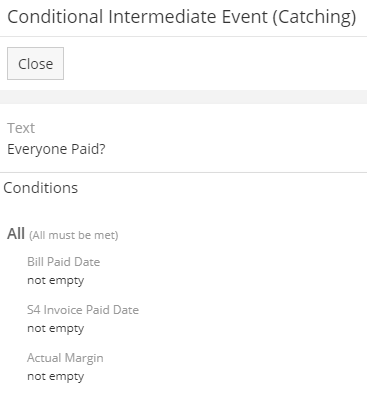This screenshot has height=393, width=367.
Task: Click the word Catching in the title
Action: pos(314,17)
